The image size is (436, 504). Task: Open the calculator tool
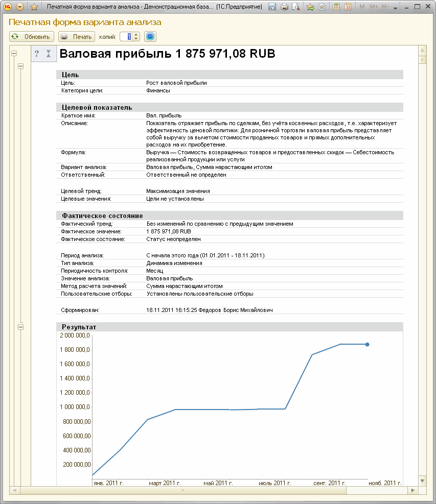tap(336, 7)
